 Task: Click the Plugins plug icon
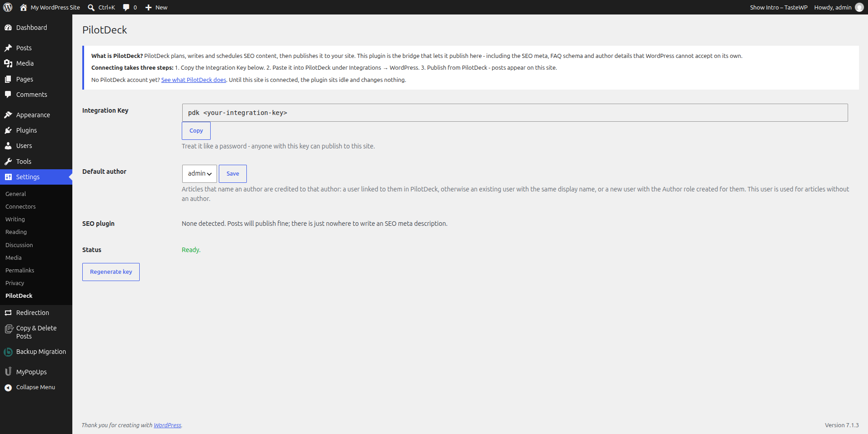(x=8, y=130)
